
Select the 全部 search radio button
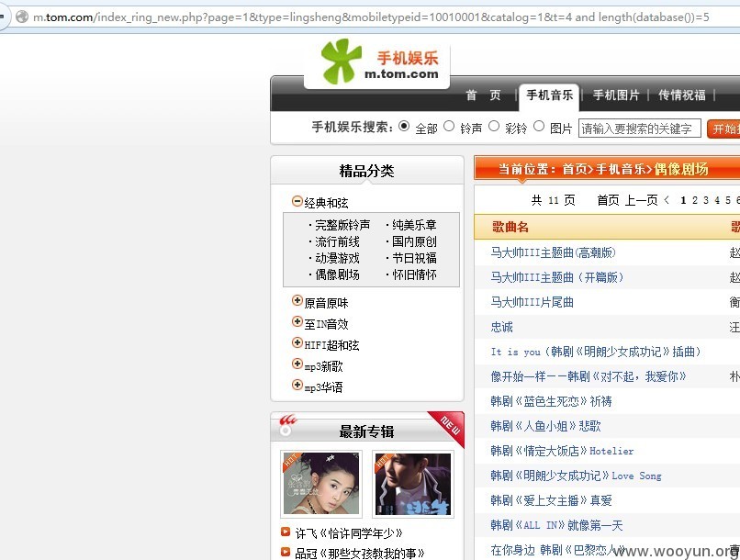[x=404, y=127]
